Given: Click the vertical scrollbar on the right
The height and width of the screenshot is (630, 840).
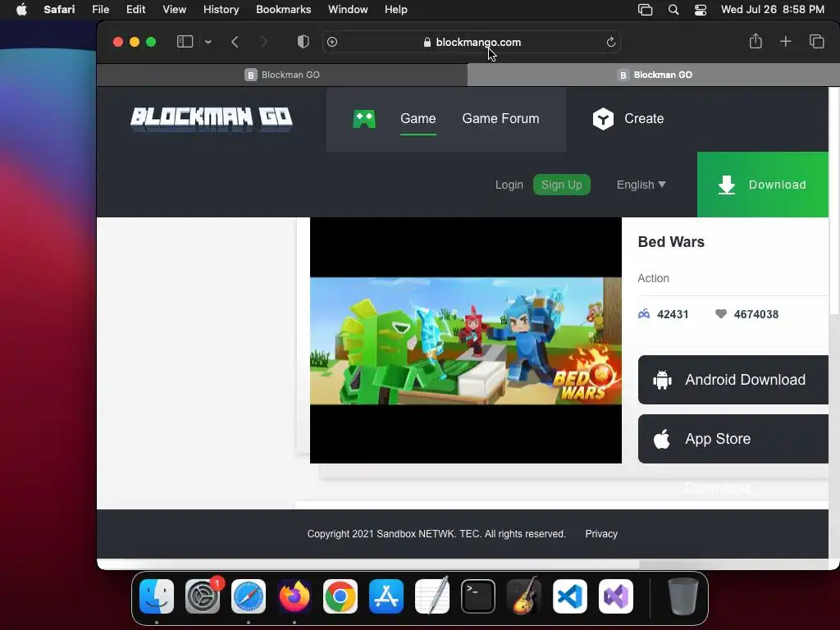Looking at the screenshot, I should pos(834,201).
